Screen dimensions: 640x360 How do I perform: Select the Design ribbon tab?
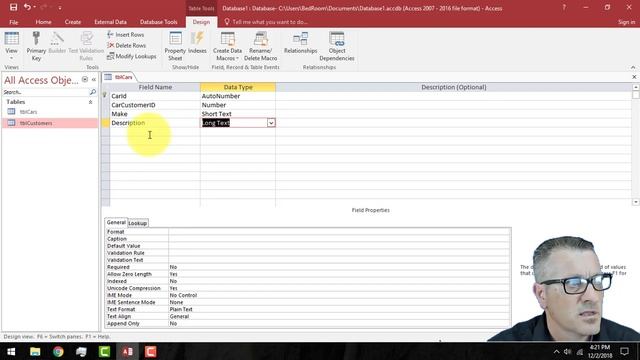pyautogui.click(x=201, y=22)
